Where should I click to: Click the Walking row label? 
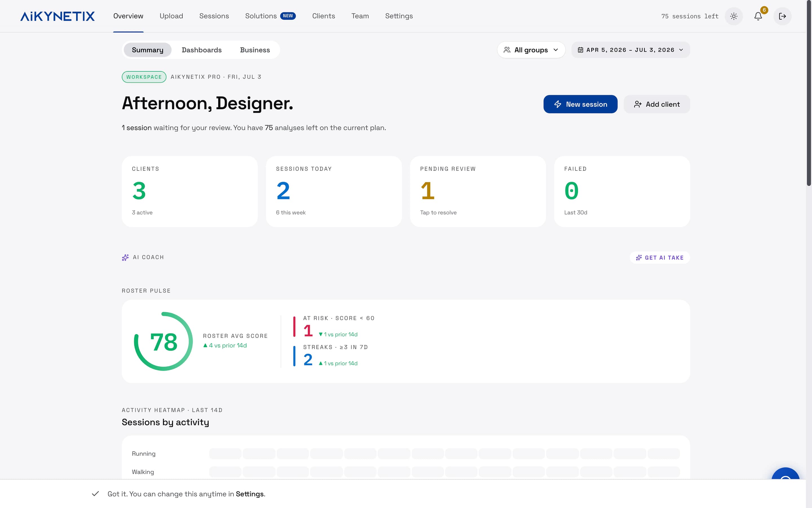point(143,472)
